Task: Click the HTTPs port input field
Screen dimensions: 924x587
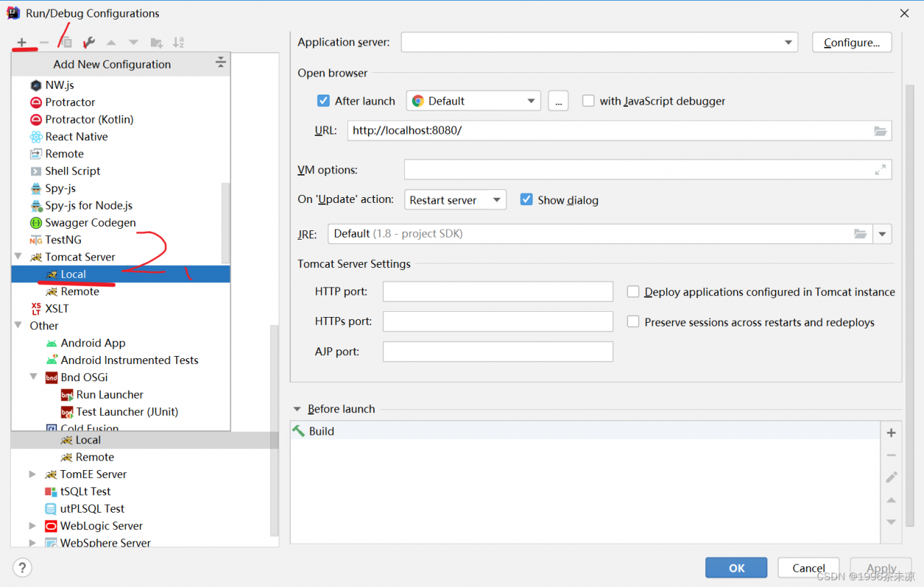Action: coord(498,321)
